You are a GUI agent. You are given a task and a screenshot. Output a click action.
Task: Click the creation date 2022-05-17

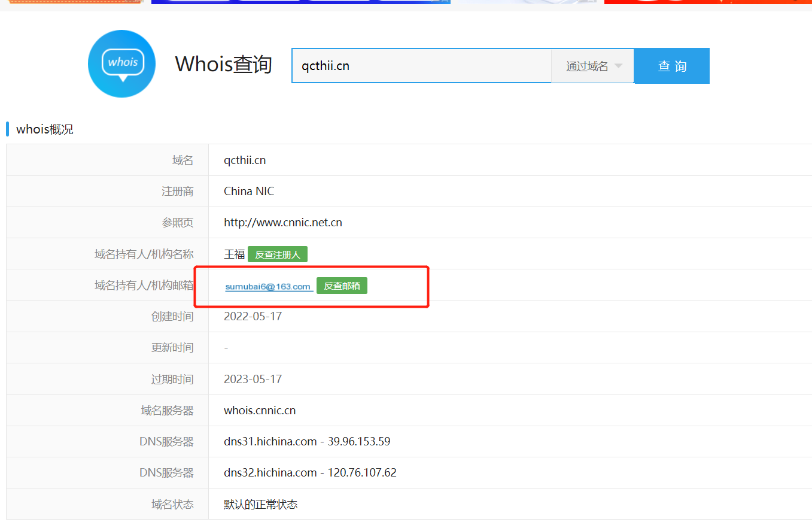[x=253, y=316]
